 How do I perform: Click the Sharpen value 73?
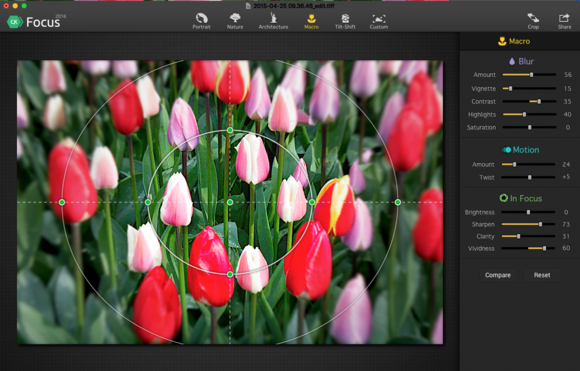coord(566,224)
